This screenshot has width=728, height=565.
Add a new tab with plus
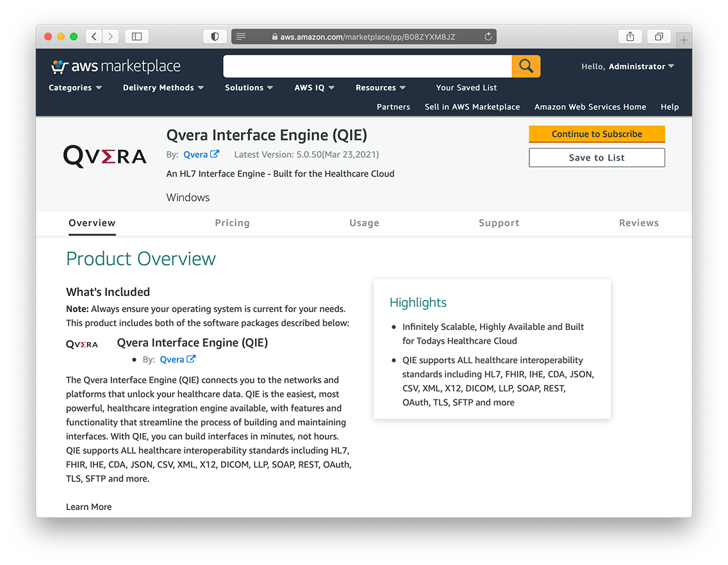click(x=684, y=40)
